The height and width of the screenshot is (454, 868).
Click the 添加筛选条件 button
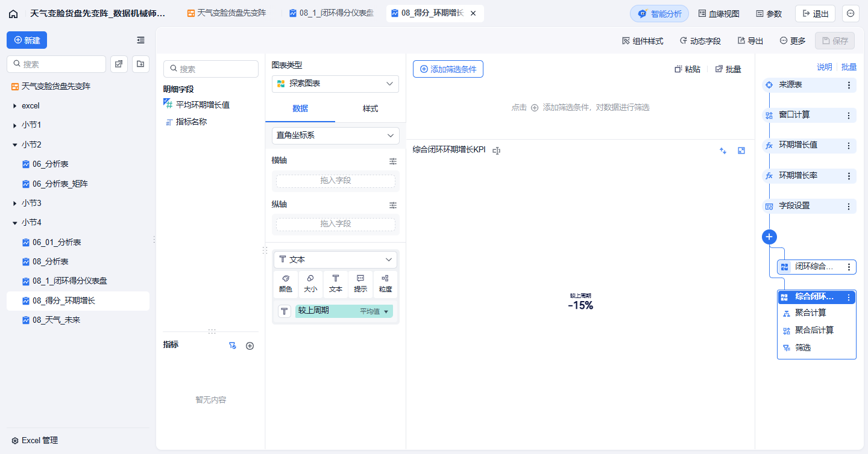(448, 69)
